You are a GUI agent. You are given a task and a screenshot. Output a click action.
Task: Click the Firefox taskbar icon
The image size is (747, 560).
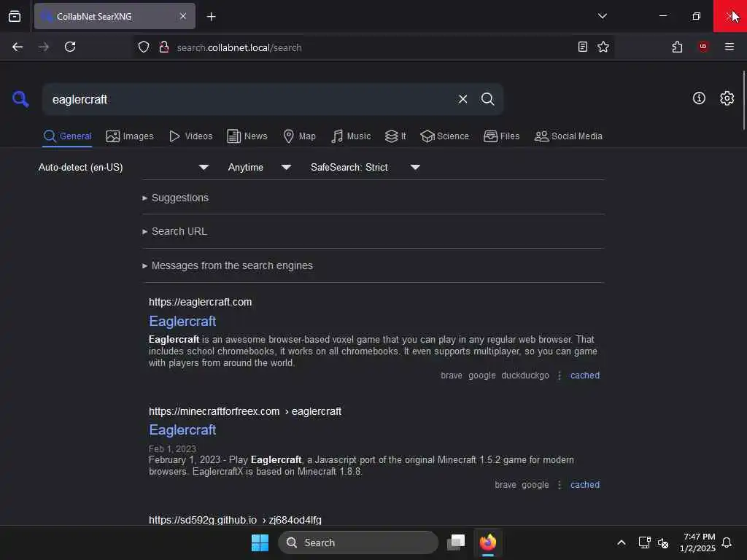(488, 542)
